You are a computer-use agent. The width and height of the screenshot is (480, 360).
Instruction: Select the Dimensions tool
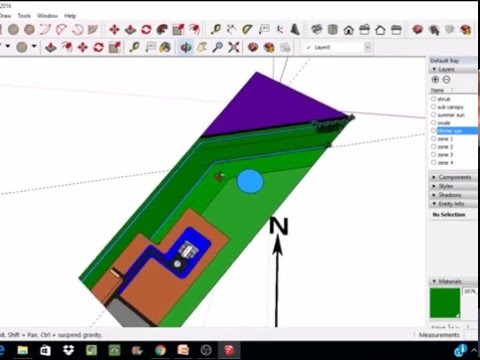(232, 30)
